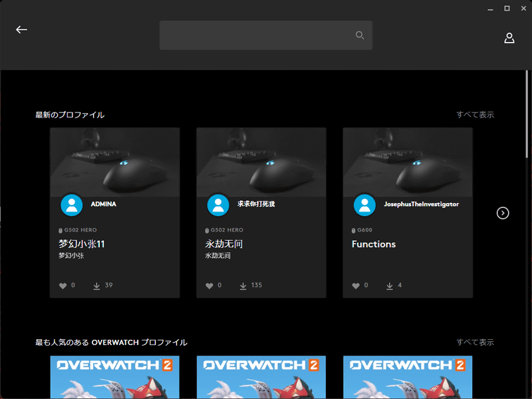Click the G600 device label

364,230
